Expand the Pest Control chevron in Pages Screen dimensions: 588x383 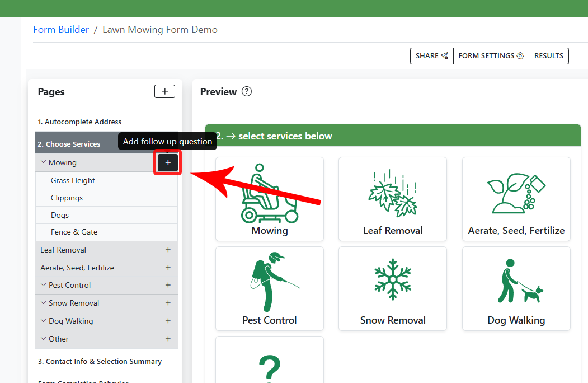[44, 285]
